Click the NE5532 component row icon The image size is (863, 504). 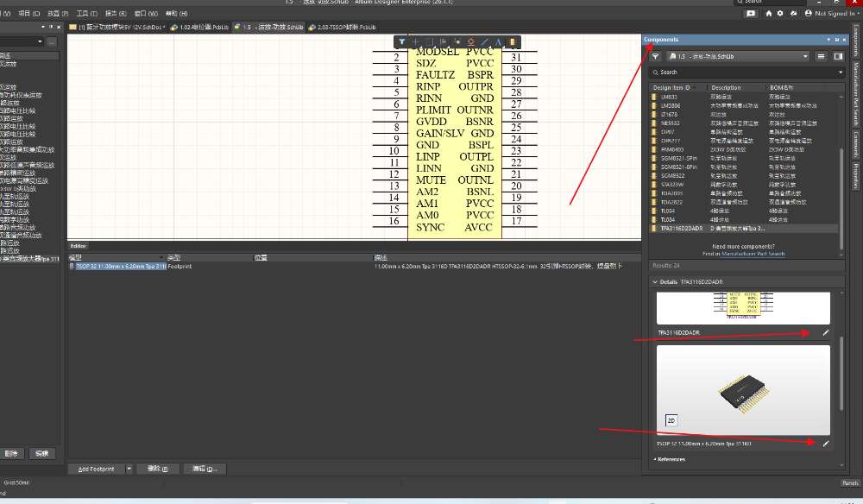point(654,123)
